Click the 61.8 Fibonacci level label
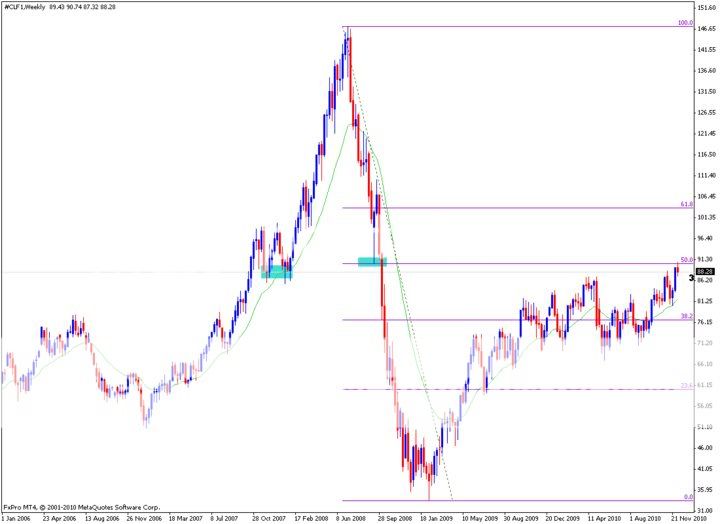This screenshot has width=720, height=524. pos(687,204)
